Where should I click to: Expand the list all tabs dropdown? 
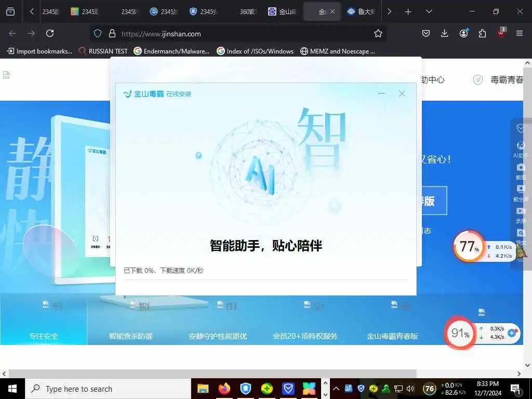pos(429,11)
